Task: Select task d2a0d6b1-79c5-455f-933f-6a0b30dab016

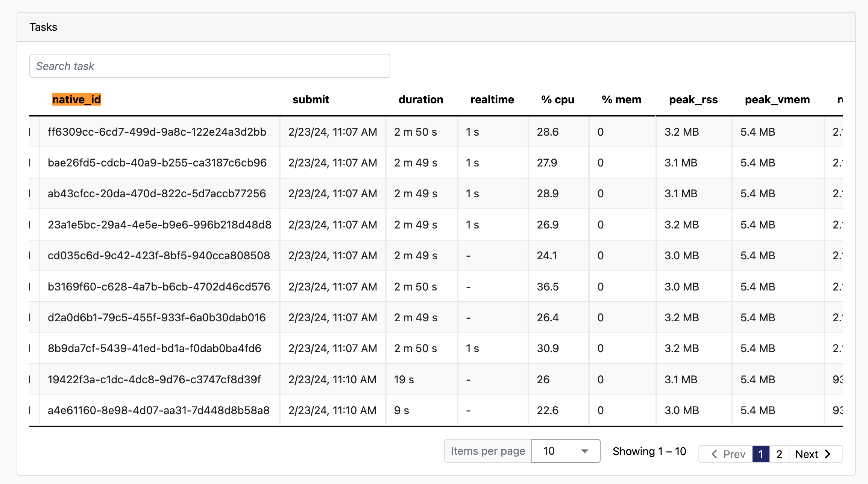Action: click(x=157, y=318)
